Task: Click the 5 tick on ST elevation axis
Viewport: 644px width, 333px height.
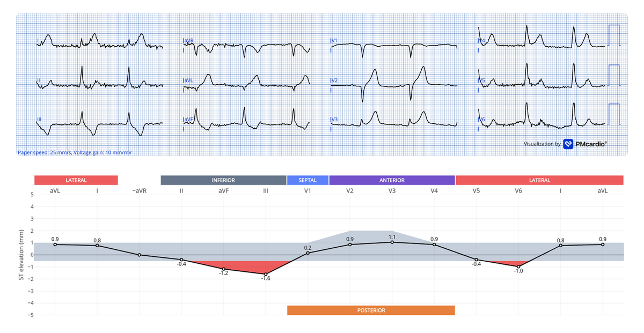Action: pos(31,195)
